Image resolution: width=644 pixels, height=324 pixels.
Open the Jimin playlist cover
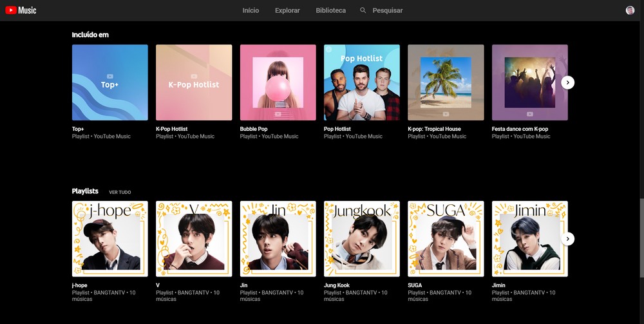tap(530, 238)
